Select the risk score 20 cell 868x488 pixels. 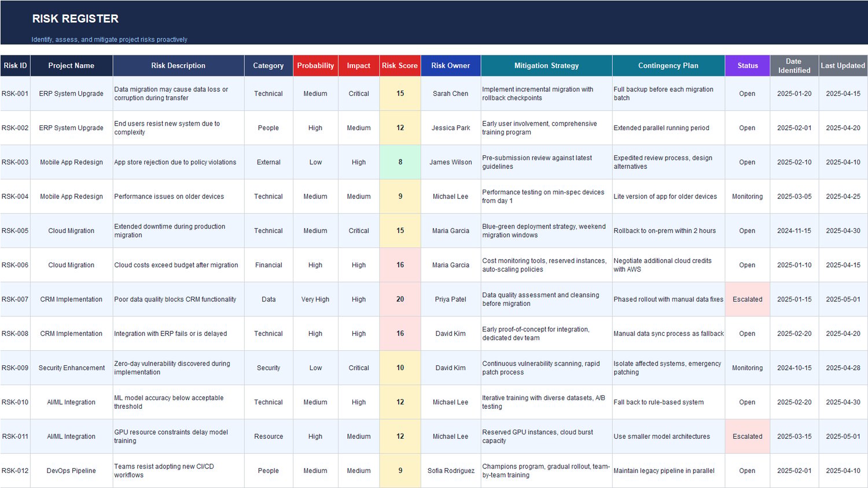[x=400, y=300]
